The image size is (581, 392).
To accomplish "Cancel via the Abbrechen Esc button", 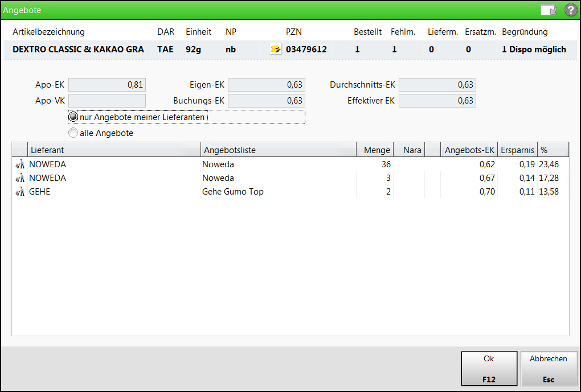I will coord(549,369).
